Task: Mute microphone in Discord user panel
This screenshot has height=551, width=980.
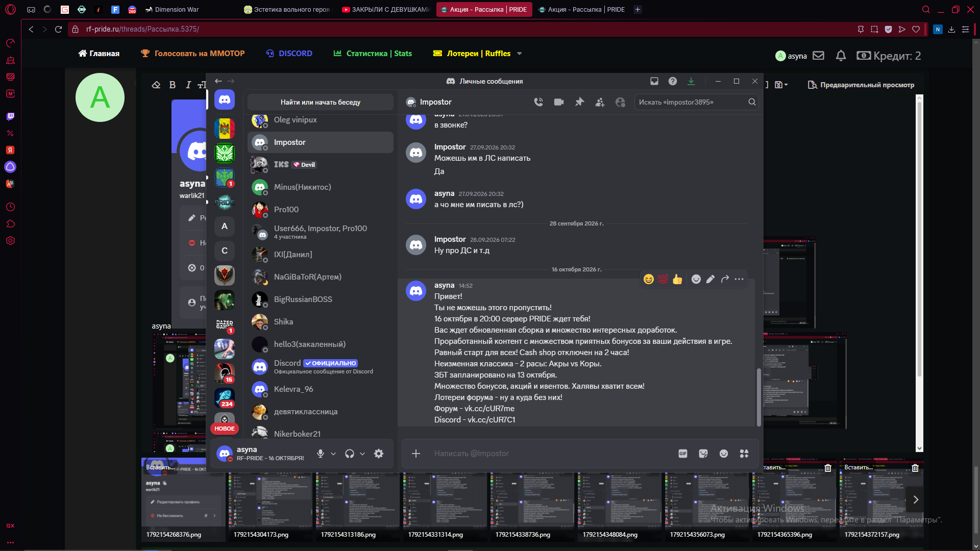Action: (x=321, y=454)
